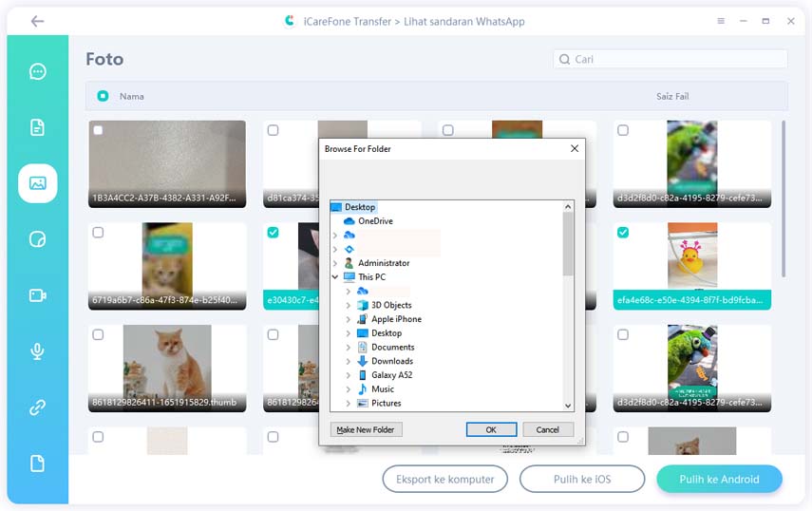Select the stickers sidebar icon

[37, 239]
